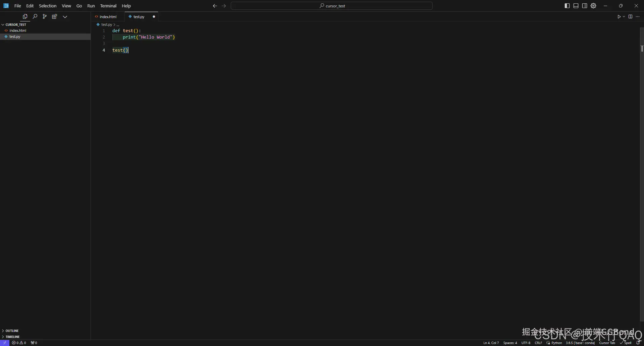Click the forwarded ports indicator
The image size is (644, 346).
[x=34, y=343]
